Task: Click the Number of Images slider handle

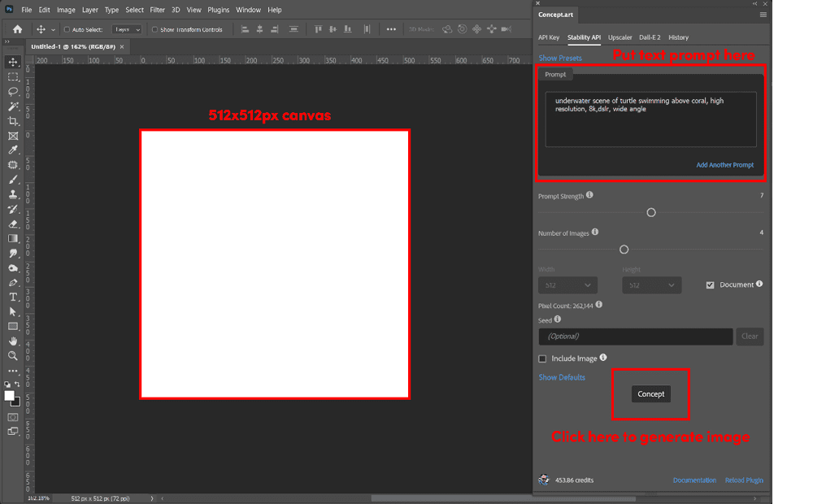Action: point(624,250)
